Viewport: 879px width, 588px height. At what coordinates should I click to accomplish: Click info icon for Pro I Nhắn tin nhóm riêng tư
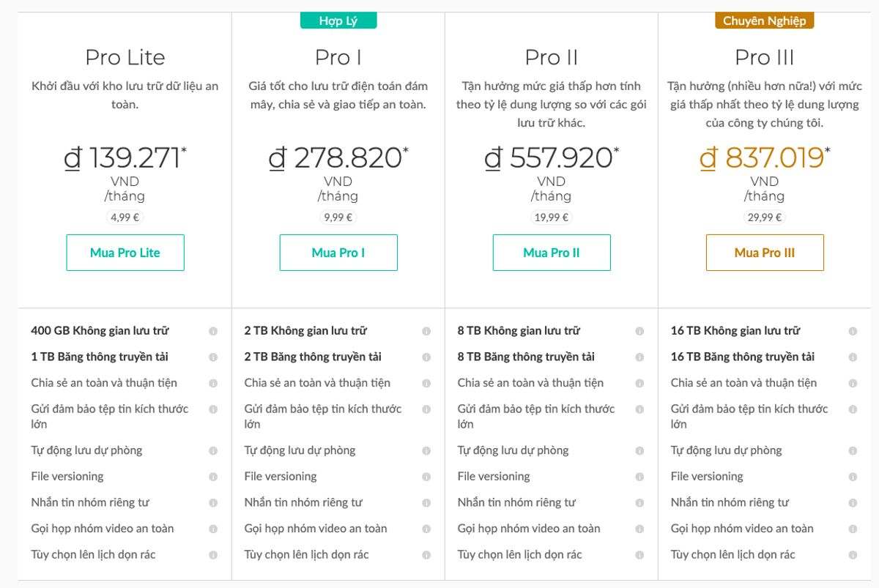[x=426, y=503]
